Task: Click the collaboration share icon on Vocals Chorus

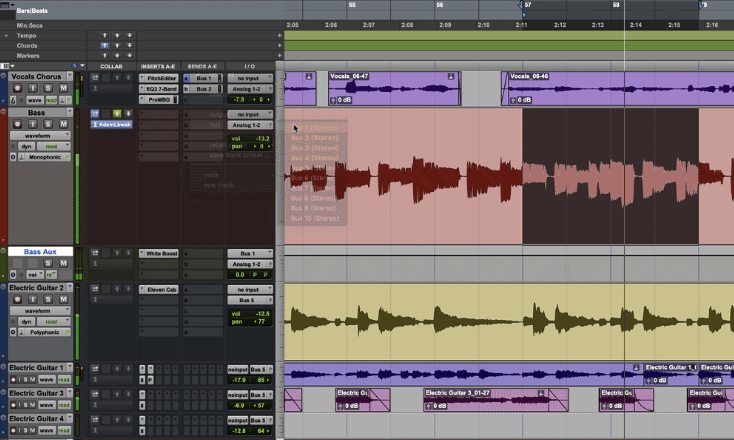Action: click(95, 78)
